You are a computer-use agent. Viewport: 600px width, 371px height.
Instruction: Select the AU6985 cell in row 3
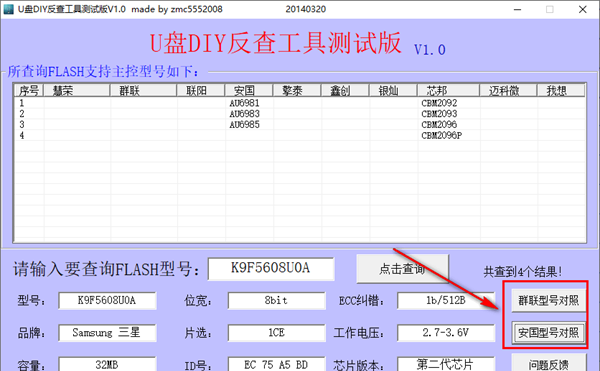[x=245, y=125]
